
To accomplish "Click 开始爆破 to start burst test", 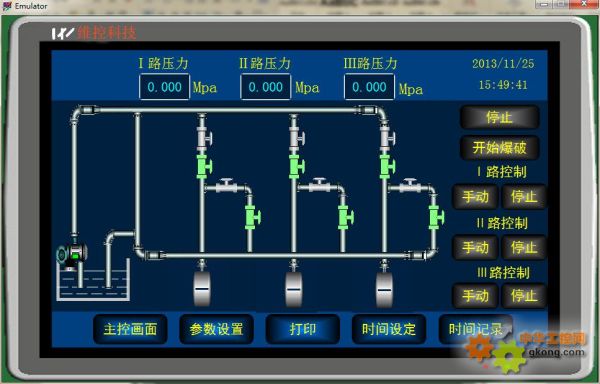I will [499, 147].
